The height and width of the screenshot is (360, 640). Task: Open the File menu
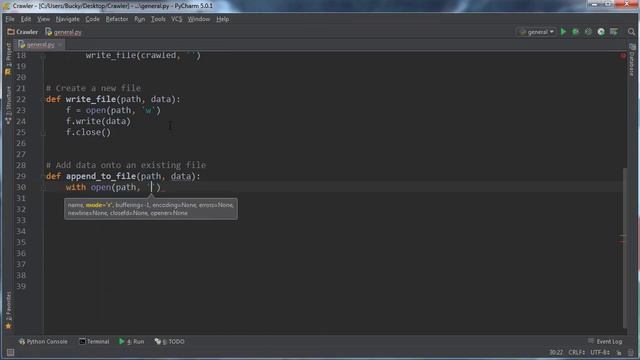point(10,19)
